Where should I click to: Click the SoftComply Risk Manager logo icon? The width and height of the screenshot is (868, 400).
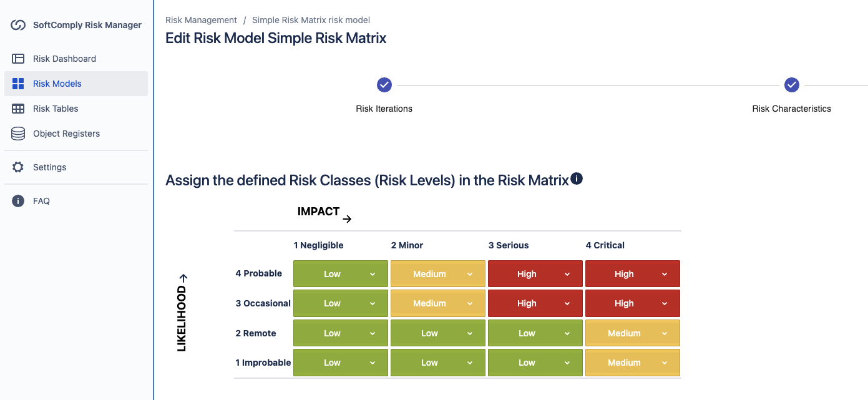18,26
